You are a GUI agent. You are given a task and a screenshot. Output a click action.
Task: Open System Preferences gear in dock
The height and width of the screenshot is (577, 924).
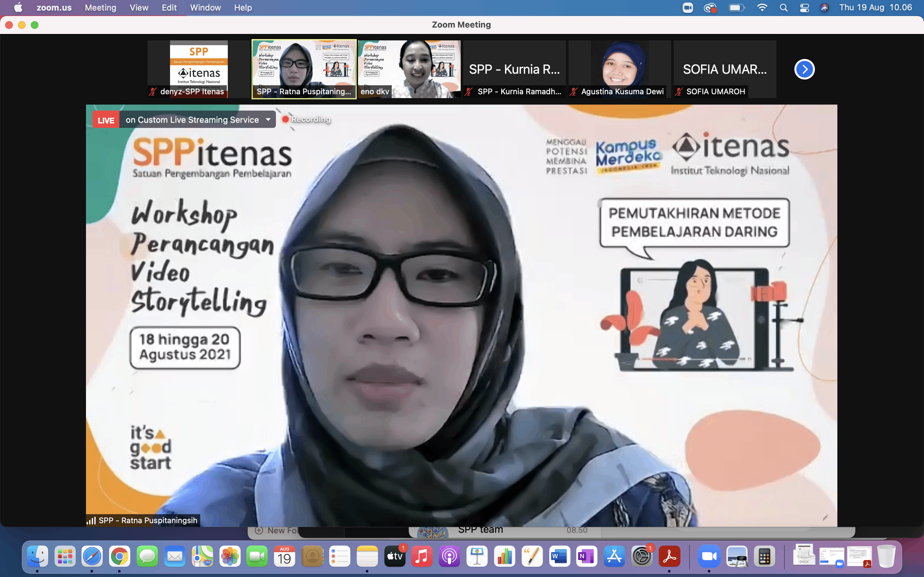coord(641,557)
